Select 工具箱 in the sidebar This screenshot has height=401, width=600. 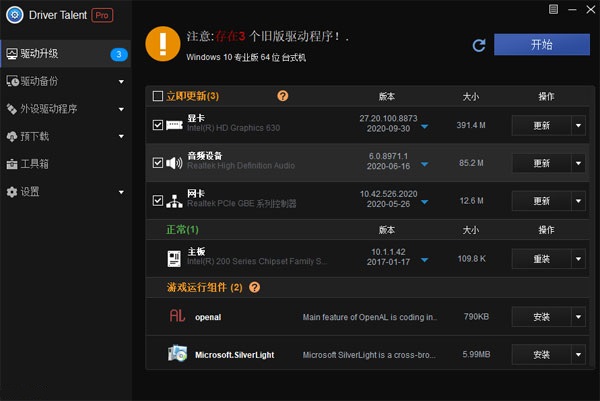(66, 164)
